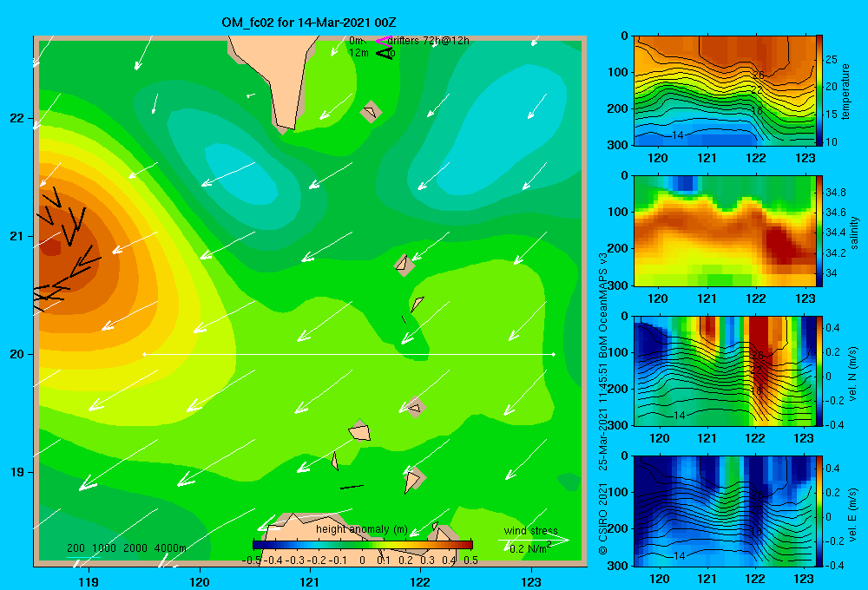Click the '-0.5' tick on the height anomaly bar
The height and width of the screenshot is (590, 868).
(252, 560)
